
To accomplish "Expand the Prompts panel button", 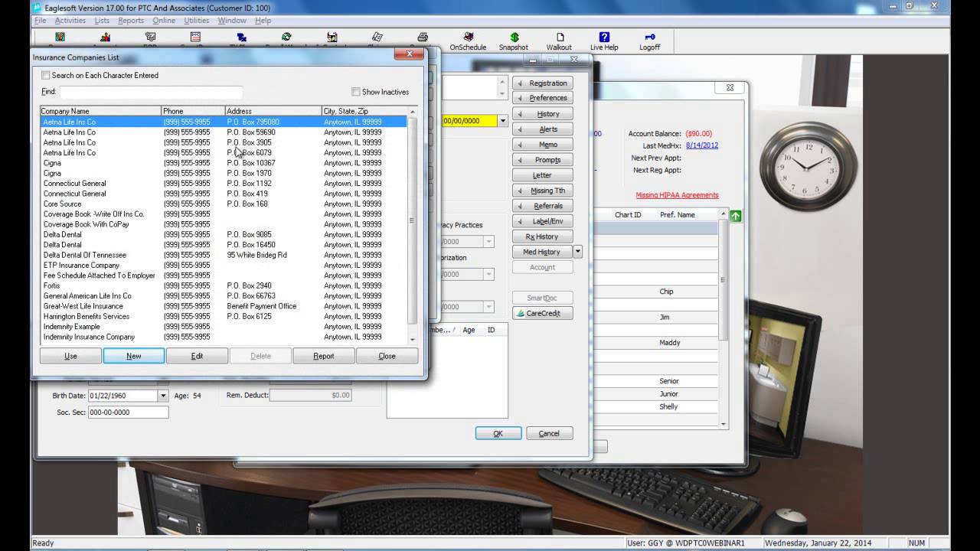I will (x=543, y=160).
